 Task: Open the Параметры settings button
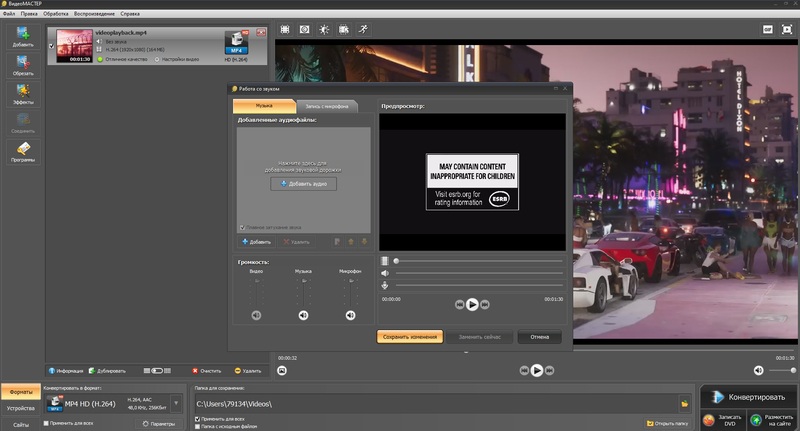159,424
